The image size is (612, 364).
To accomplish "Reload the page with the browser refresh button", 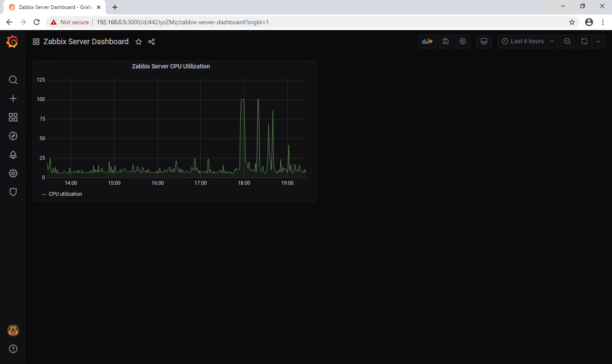I will click(37, 22).
